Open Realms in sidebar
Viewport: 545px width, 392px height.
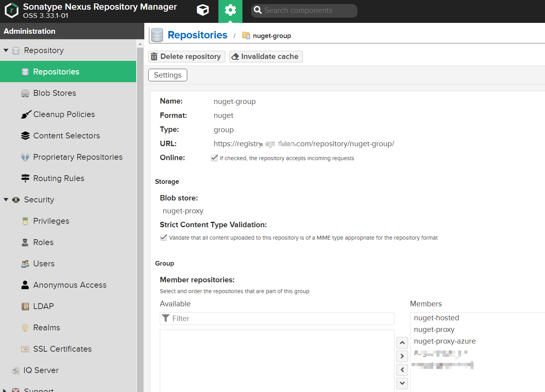pyautogui.click(x=68, y=328)
